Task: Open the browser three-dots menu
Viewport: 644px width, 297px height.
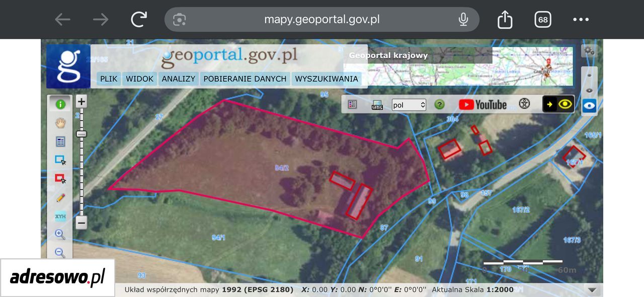Action: tap(581, 20)
